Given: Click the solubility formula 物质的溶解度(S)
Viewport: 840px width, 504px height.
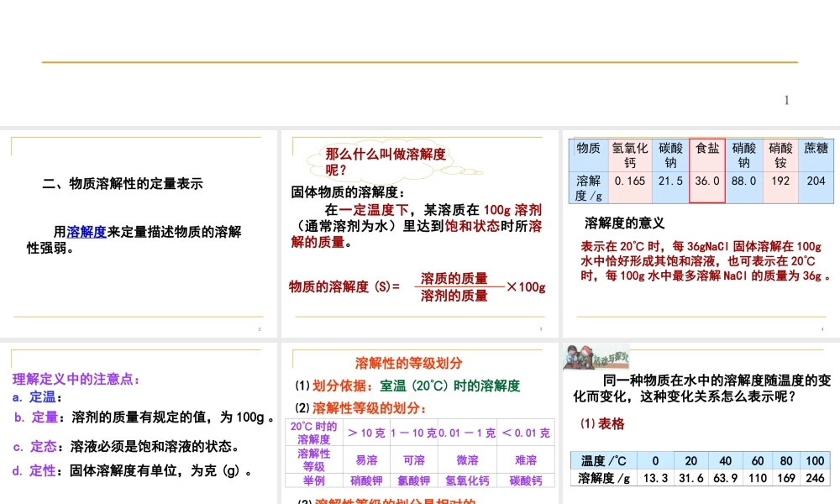Looking at the screenshot, I should point(340,286).
